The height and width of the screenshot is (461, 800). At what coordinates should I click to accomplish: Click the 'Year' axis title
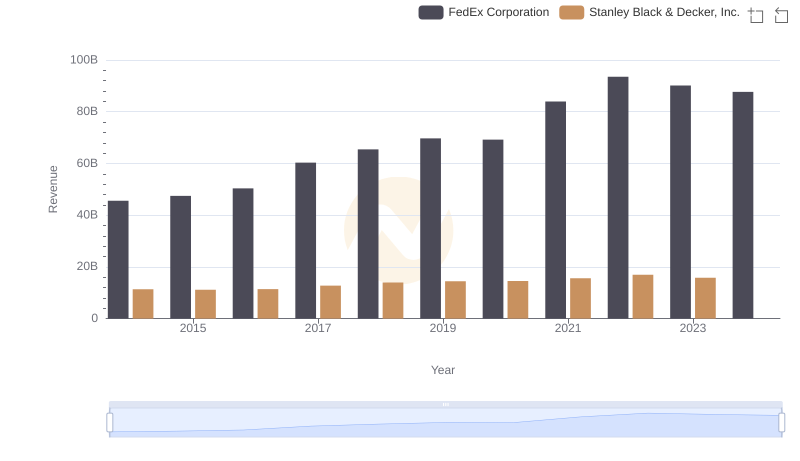443,370
